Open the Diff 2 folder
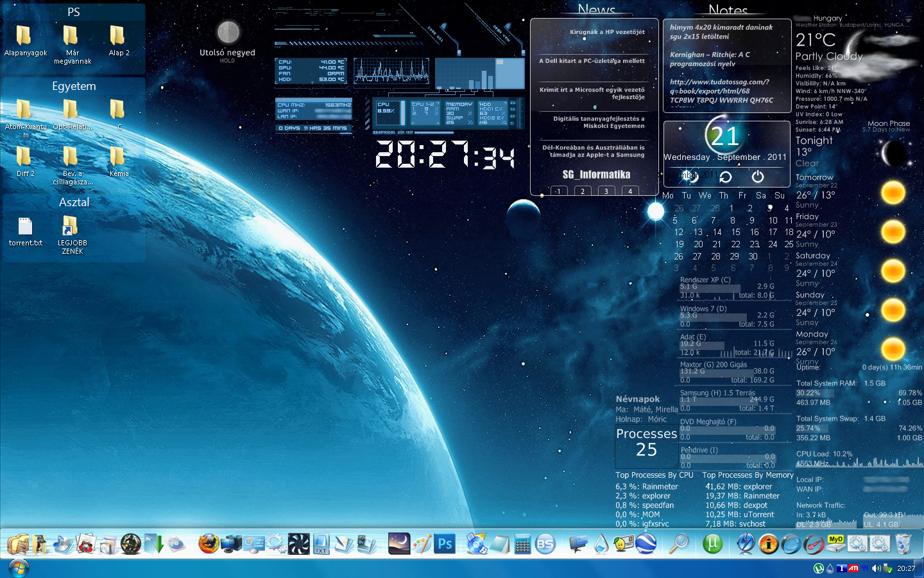The height and width of the screenshot is (578, 924). tap(25, 162)
